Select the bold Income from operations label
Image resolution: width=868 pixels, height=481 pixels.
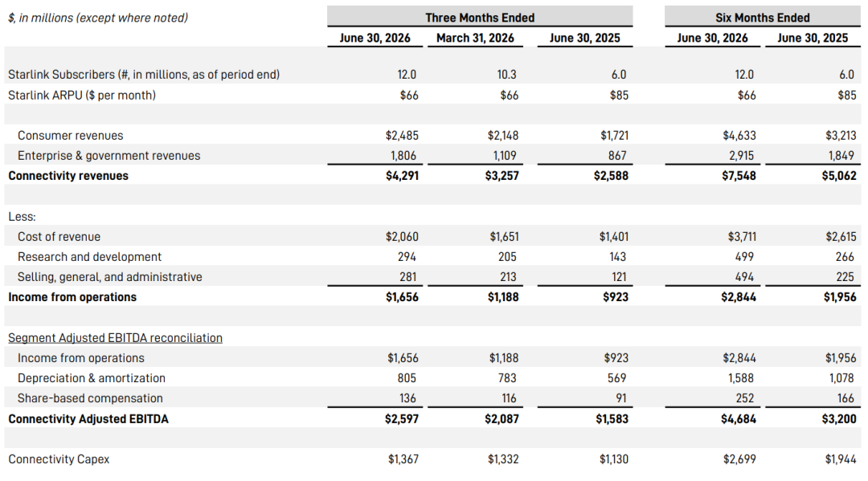click(72, 297)
